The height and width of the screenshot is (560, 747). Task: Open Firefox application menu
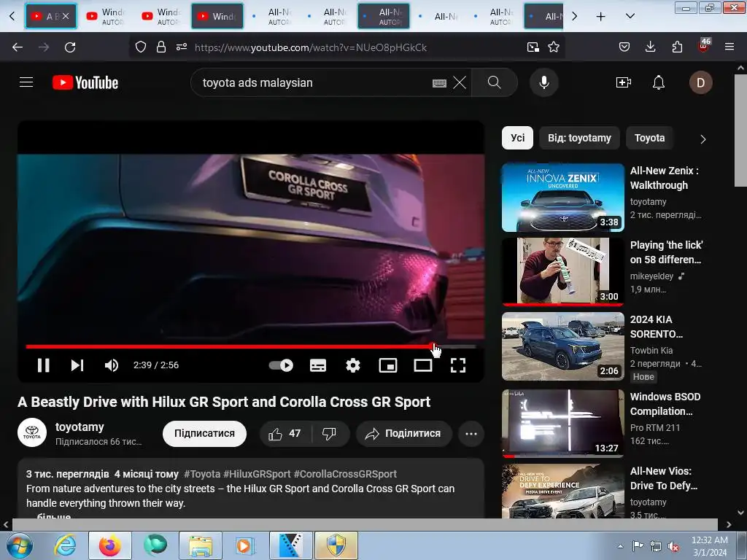pos(729,47)
